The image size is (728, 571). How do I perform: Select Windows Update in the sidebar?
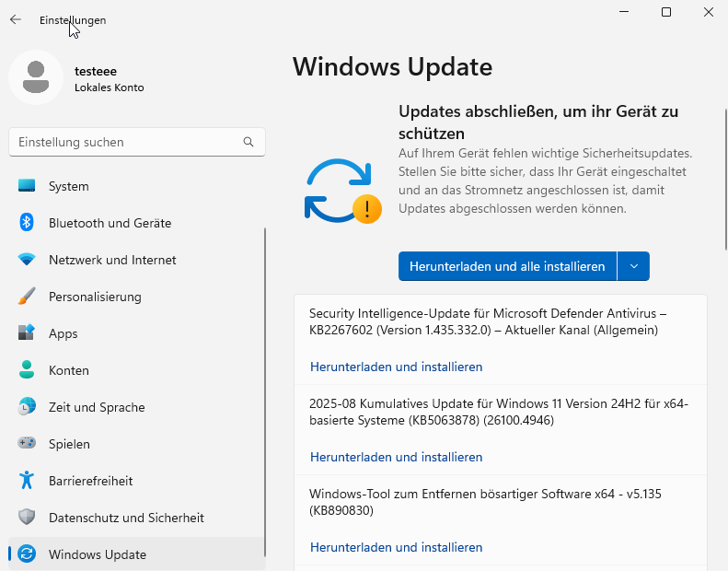pyautogui.click(x=97, y=554)
